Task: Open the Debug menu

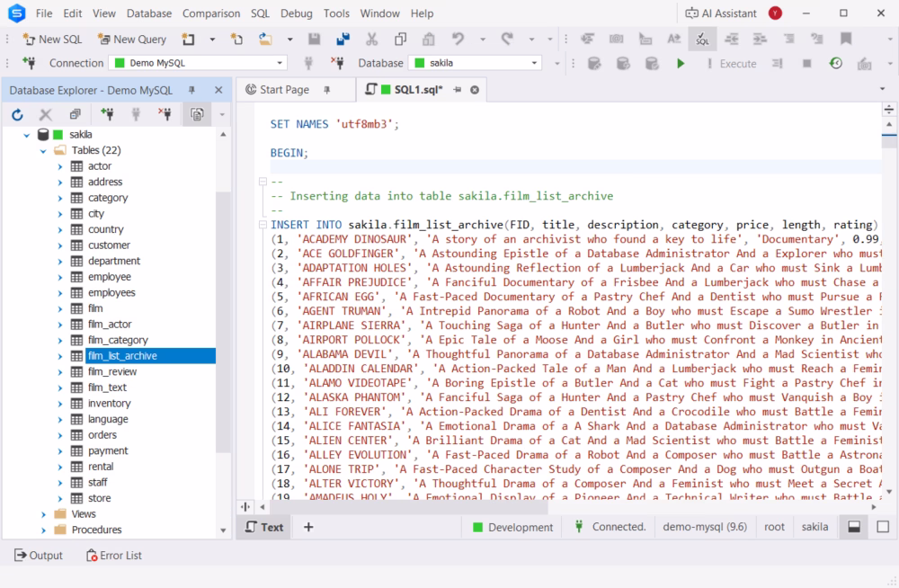Action: click(297, 13)
